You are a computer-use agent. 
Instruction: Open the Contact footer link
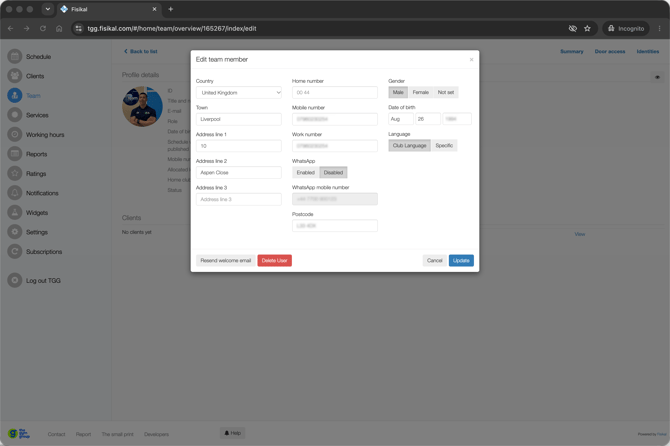pos(56,434)
